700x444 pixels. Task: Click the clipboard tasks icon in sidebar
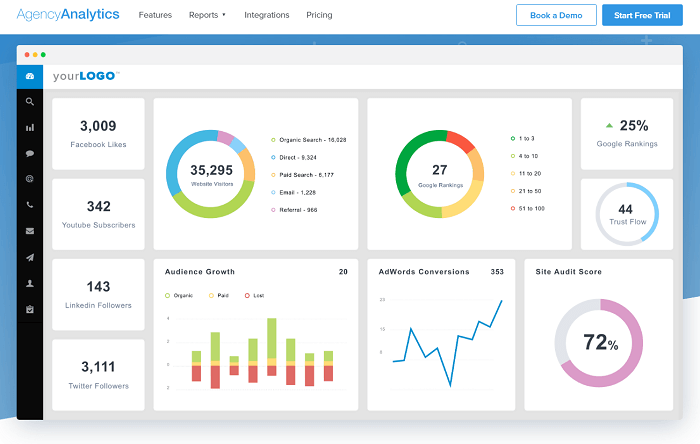tap(30, 309)
